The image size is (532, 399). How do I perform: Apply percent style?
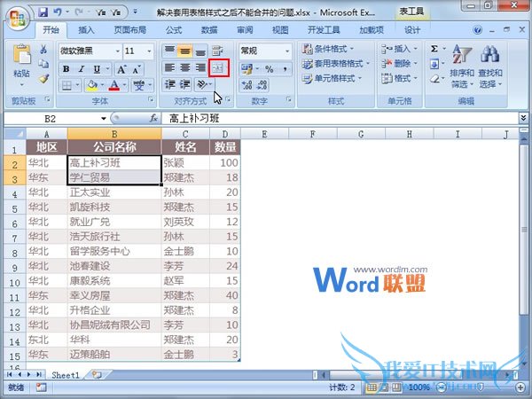click(x=270, y=69)
